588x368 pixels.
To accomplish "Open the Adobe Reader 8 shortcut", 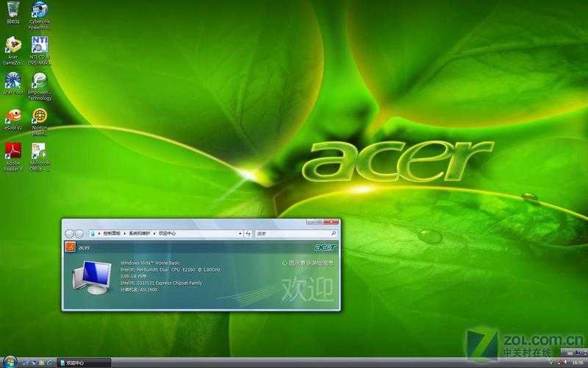I will (x=13, y=157).
